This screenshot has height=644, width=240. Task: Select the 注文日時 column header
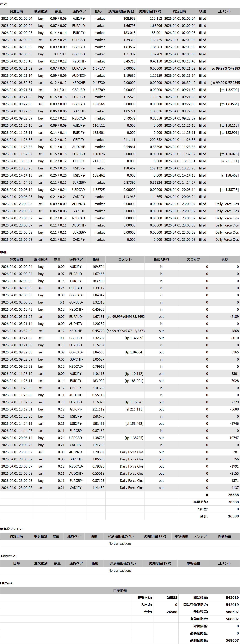pos(16,260)
